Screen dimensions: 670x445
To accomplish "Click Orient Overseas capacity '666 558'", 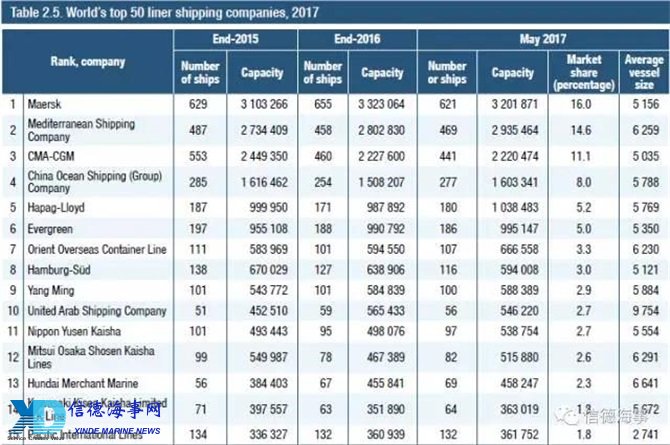I will (x=519, y=249).
